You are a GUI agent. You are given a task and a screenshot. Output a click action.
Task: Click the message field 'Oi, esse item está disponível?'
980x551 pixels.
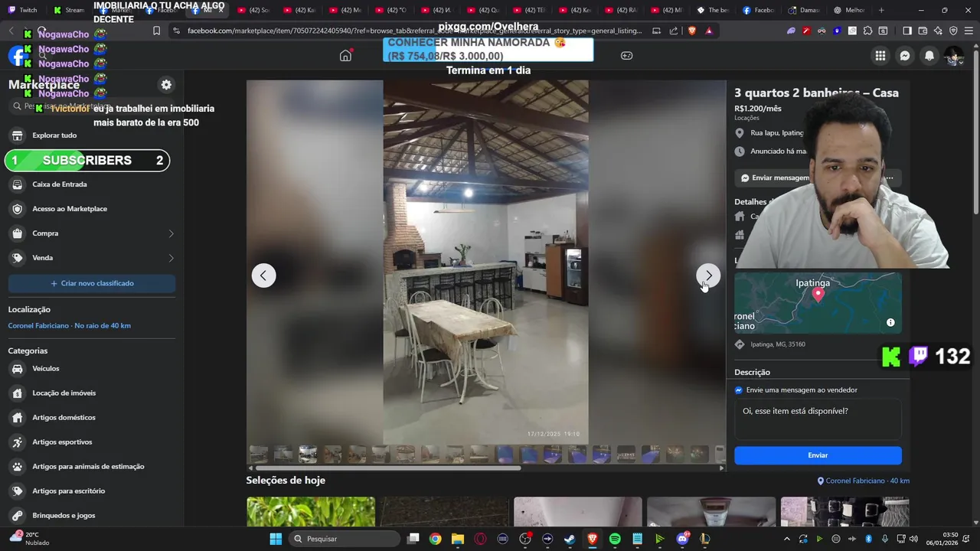click(x=818, y=419)
